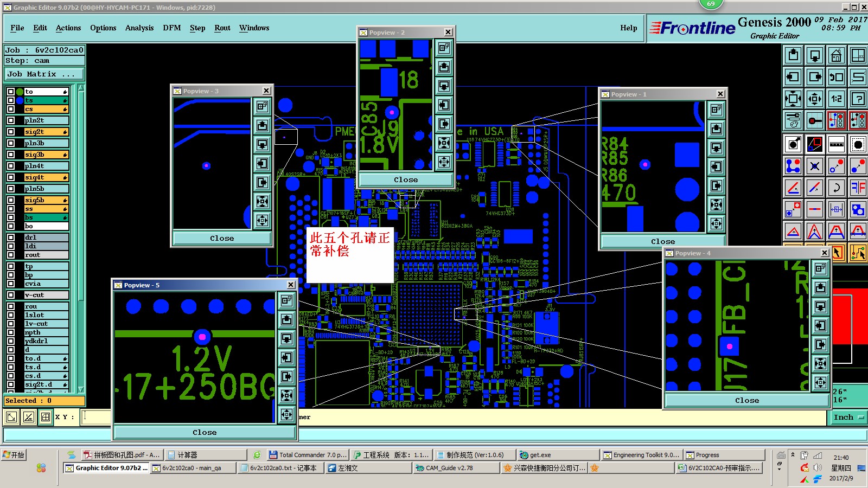Click the green color dot on layer 'to'
The height and width of the screenshot is (488, 868).
pyautogui.click(x=20, y=92)
